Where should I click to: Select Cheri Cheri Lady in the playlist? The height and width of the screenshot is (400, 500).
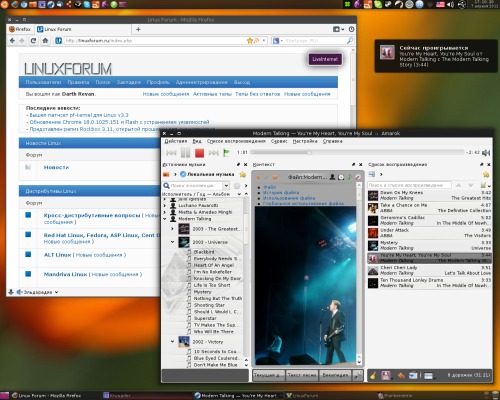point(429,270)
